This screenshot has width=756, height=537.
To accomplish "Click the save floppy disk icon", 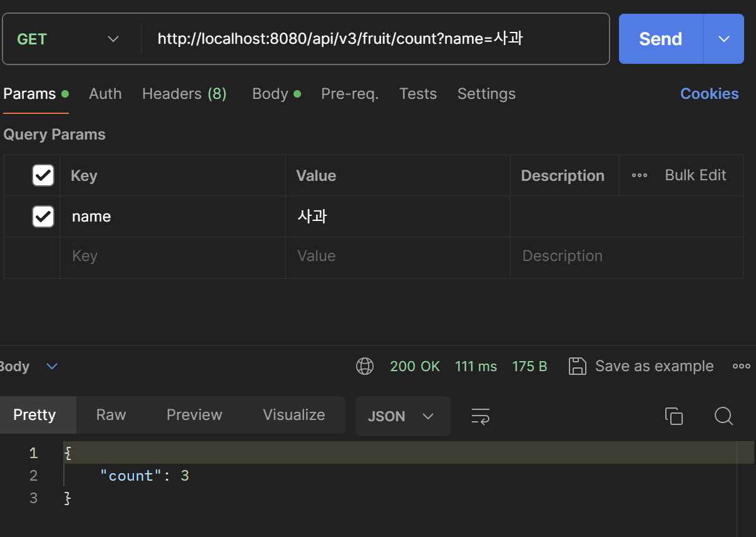I will point(577,366).
